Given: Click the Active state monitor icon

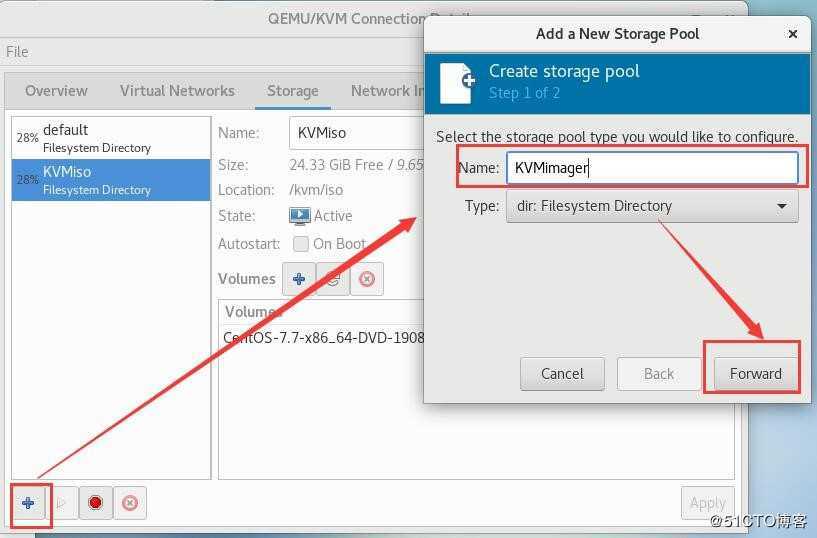Looking at the screenshot, I should pyautogui.click(x=300, y=216).
